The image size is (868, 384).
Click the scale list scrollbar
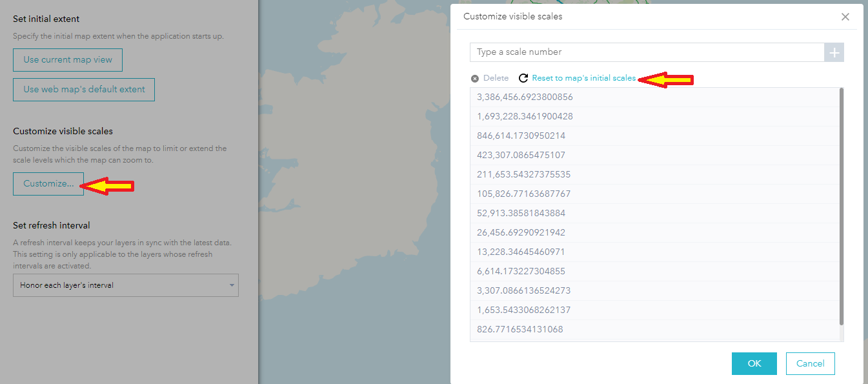[x=842, y=194]
